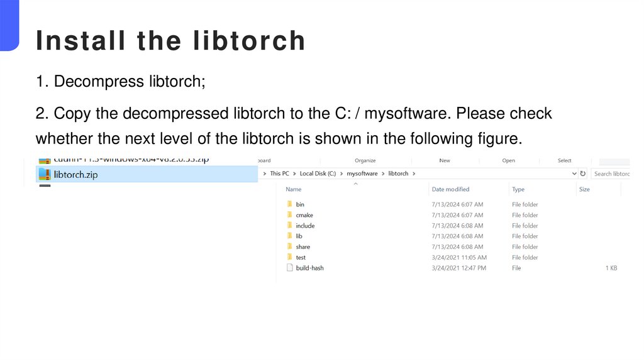Expand the chevron after libtorch in the path

click(x=414, y=174)
